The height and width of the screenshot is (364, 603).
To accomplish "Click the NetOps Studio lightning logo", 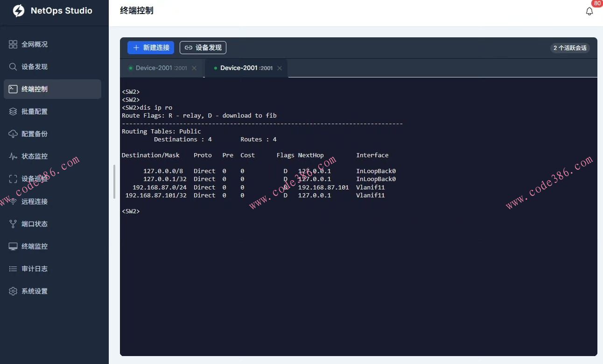I will (18, 11).
